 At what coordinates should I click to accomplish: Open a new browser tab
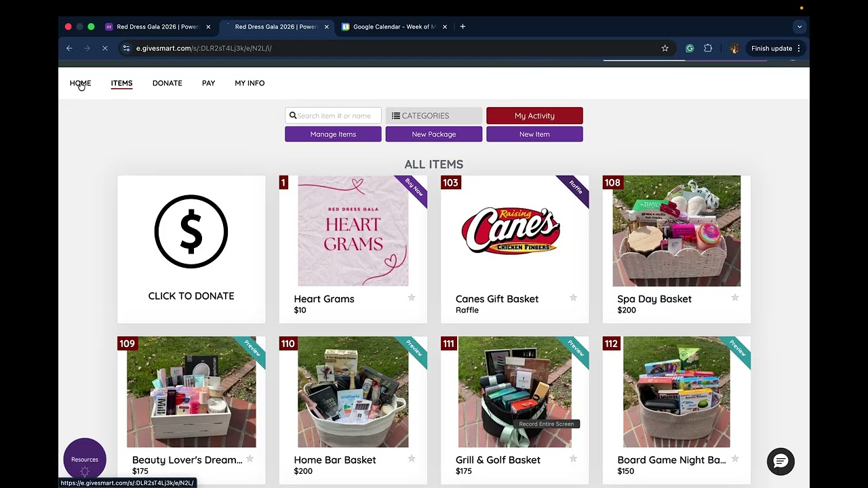pyautogui.click(x=462, y=26)
